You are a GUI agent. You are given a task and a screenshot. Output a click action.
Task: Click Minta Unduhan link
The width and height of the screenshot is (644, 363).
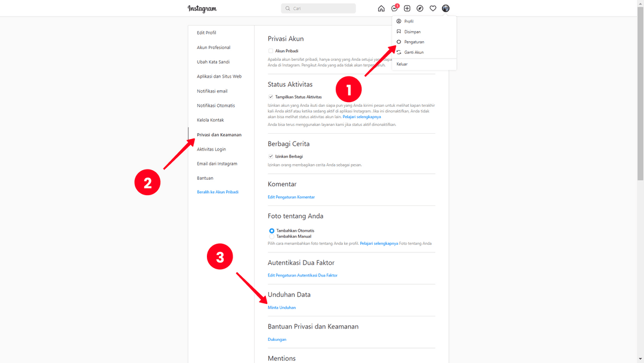pyautogui.click(x=281, y=307)
